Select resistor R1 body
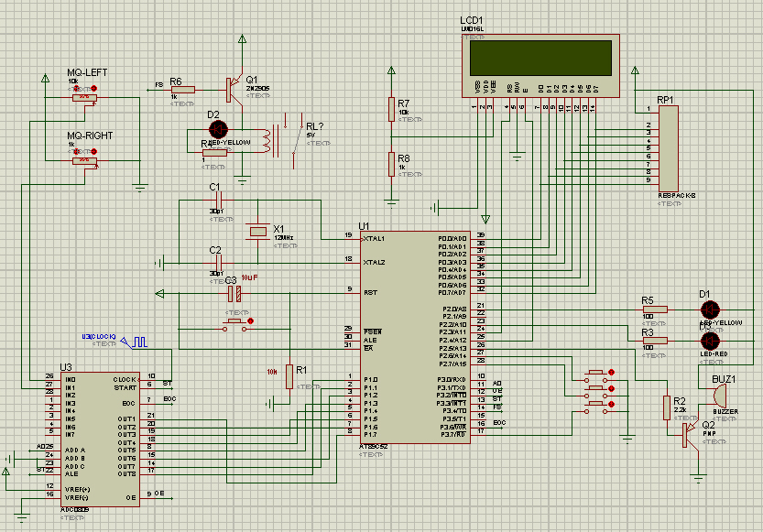 click(289, 377)
